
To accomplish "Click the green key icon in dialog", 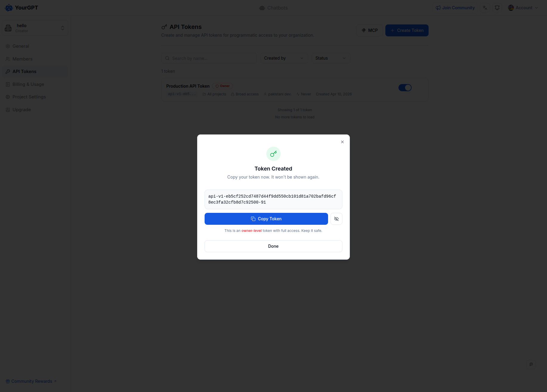I will [273, 154].
